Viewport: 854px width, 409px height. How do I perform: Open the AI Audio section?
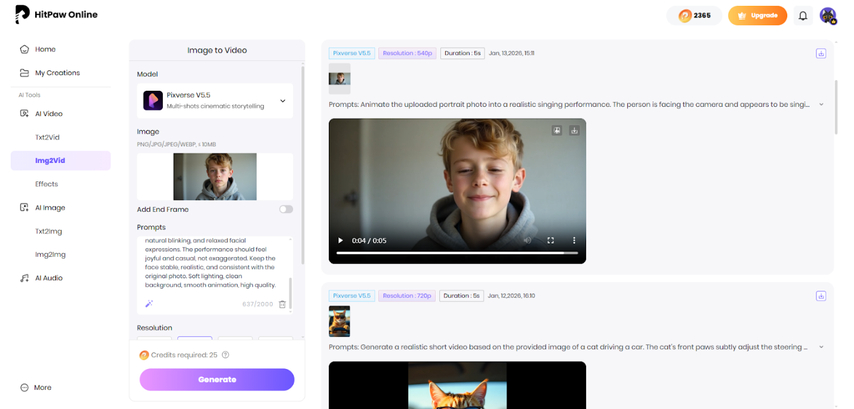48,278
